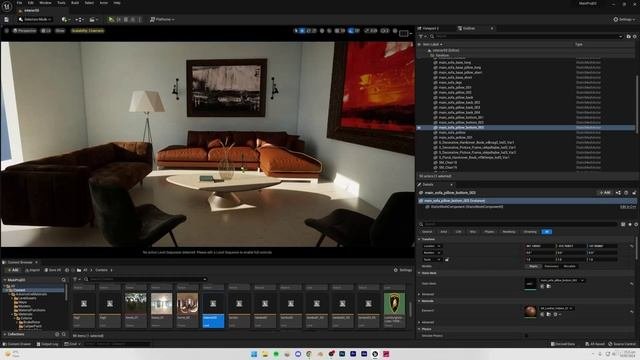This screenshot has height=360, width=640.
Task: Click the Content Browser Add button
Action: click(13, 270)
